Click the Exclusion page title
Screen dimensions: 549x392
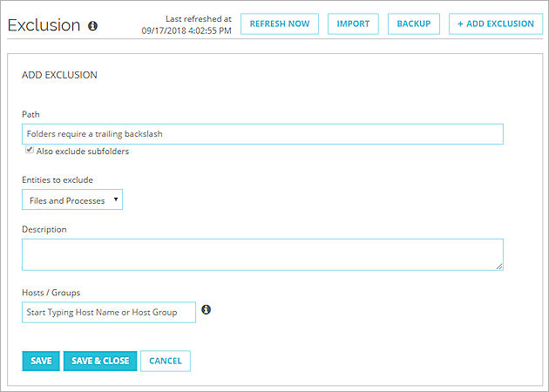(x=44, y=25)
